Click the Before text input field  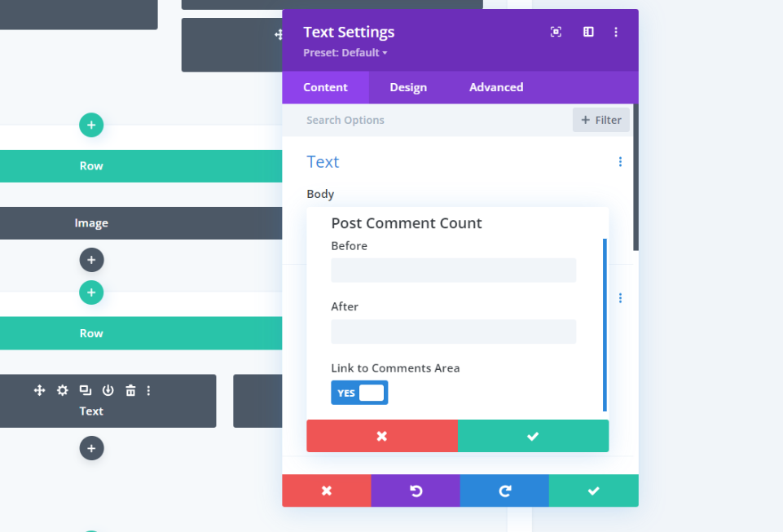pyautogui.click(x=453, y=270)
